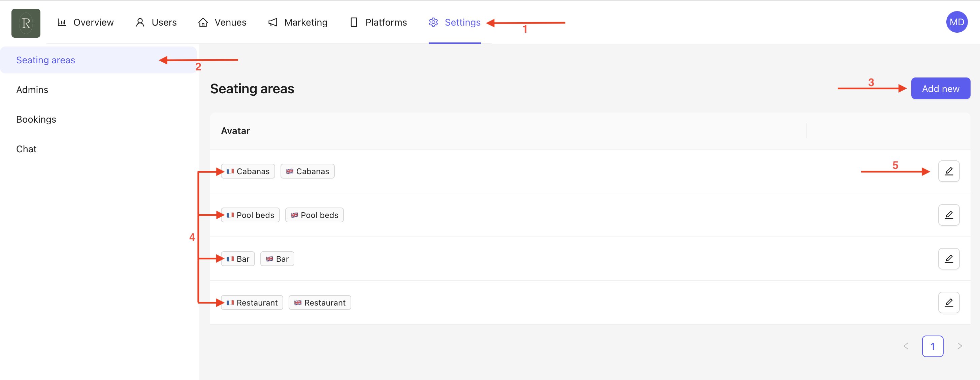Open Admins in the sidebar
The image size is (980, 380).
[x=32, y=90]
